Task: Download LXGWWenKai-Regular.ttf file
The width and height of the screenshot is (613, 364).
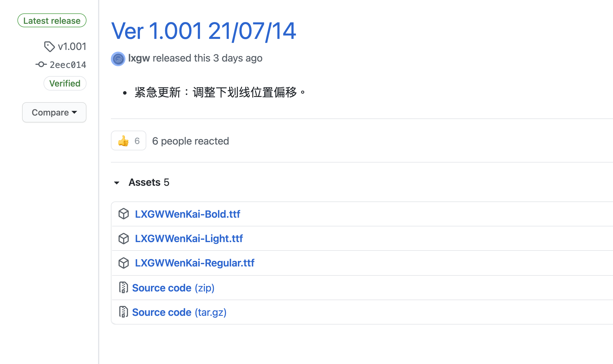Action: (194, 263)
